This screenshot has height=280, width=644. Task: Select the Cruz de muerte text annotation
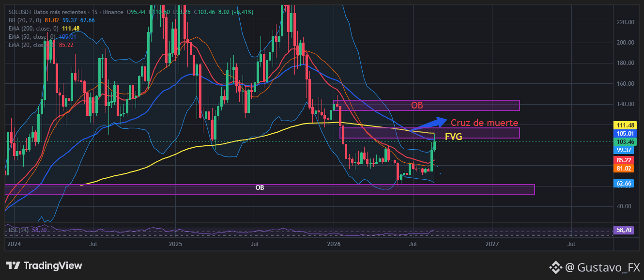485,123
